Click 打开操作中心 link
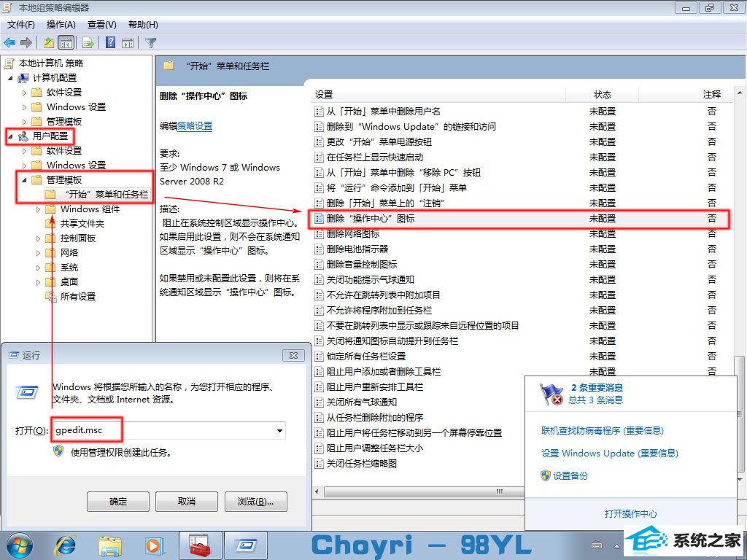The height and width of the screenshot is (560, 747). click(x=631, y=513)
